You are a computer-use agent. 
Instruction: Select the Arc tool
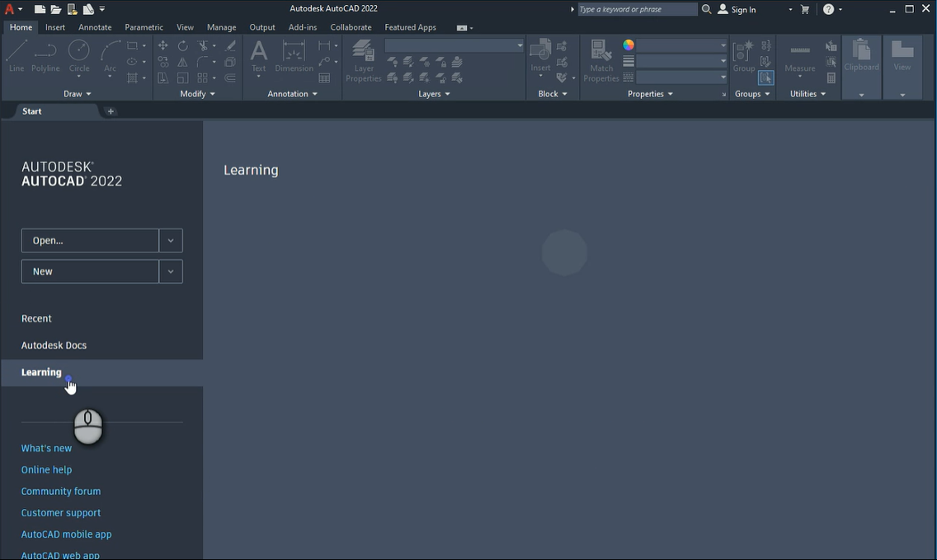[110, 56]
